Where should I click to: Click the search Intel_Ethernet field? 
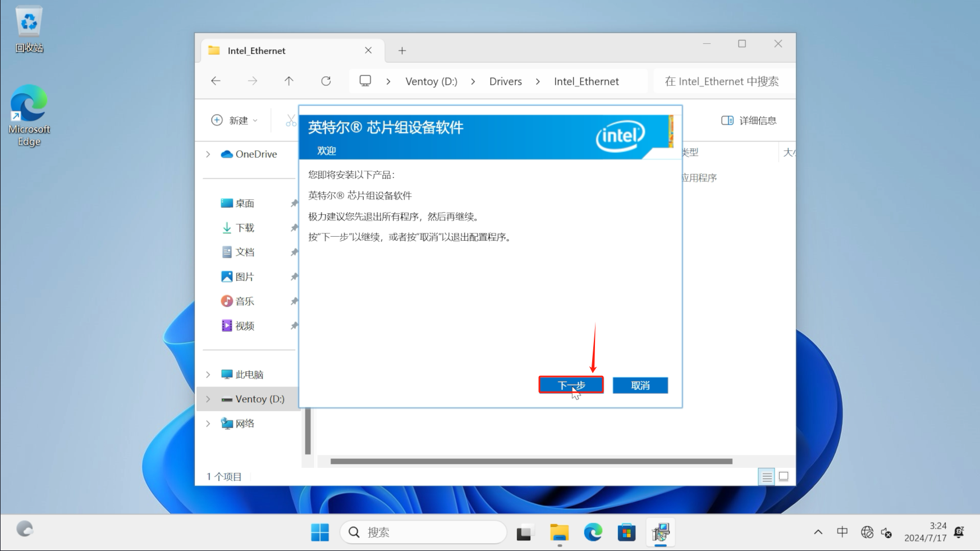[724, 81]
